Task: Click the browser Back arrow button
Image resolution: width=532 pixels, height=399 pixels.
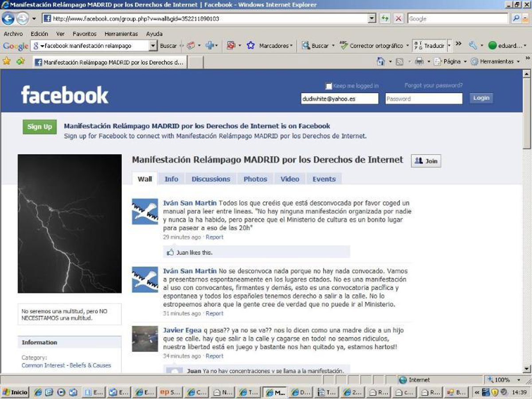Action: click(8, 19)
